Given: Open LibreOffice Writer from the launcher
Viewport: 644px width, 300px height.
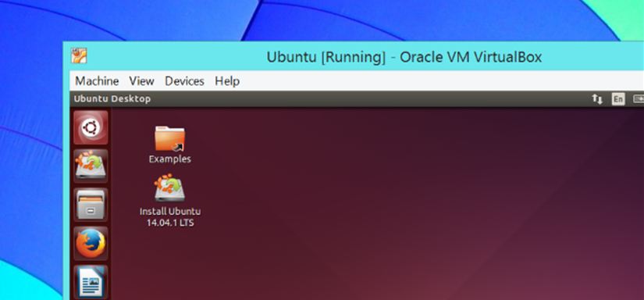Looking at the screenshot, I should tap(91, 282).
